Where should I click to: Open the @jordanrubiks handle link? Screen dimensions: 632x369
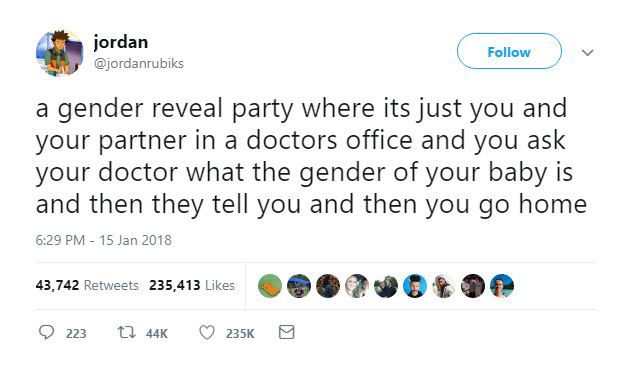click(139, 63)
